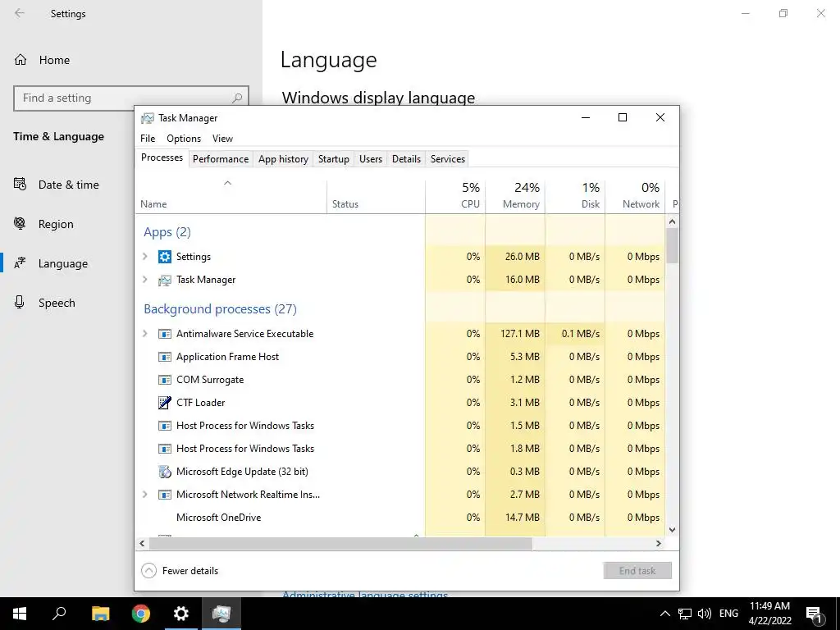
Task: Click the Status column header
Action: click(x=376, y=197)
